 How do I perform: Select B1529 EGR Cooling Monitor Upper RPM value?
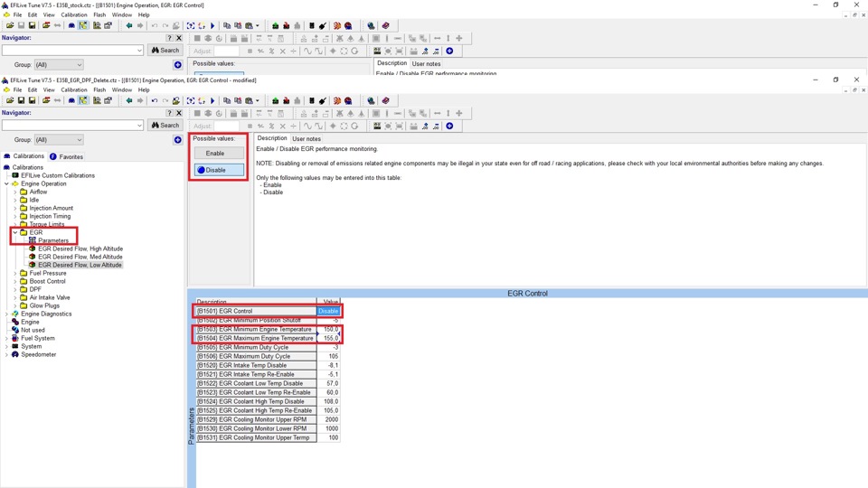coord(328,419)
